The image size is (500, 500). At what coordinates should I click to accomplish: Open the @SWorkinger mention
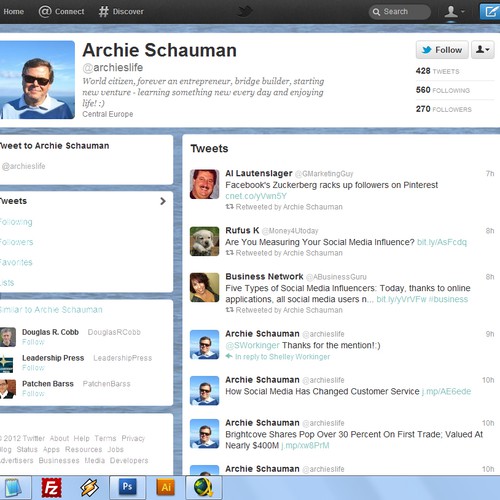(252, 345)
